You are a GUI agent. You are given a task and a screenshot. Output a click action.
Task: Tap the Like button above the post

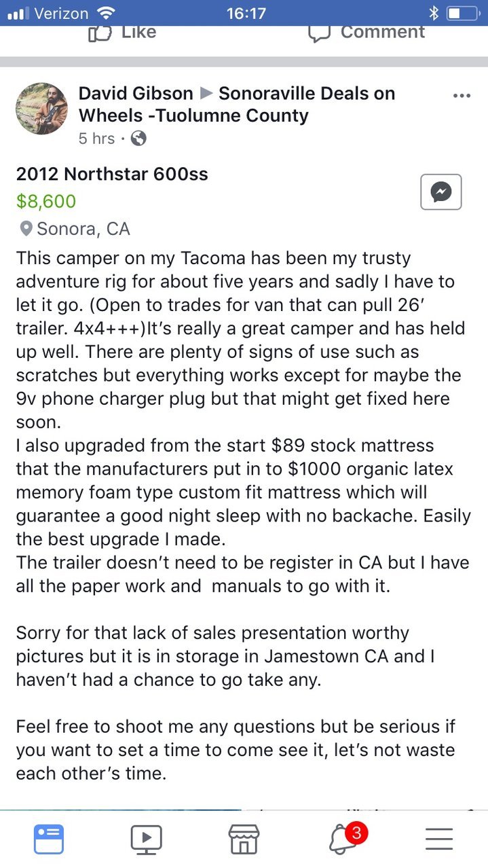(x=122, y=32)
